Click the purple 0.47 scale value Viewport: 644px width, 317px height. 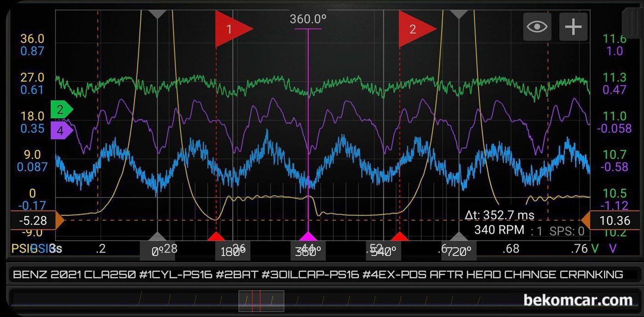click(615, 90)
